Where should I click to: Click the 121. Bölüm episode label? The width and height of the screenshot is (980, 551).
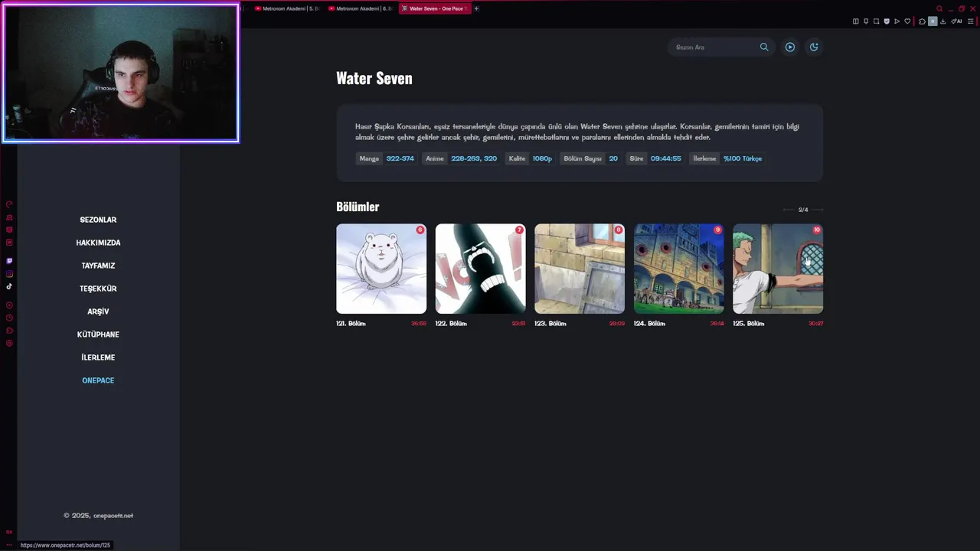pyautogui.click(x=351, y=324)
